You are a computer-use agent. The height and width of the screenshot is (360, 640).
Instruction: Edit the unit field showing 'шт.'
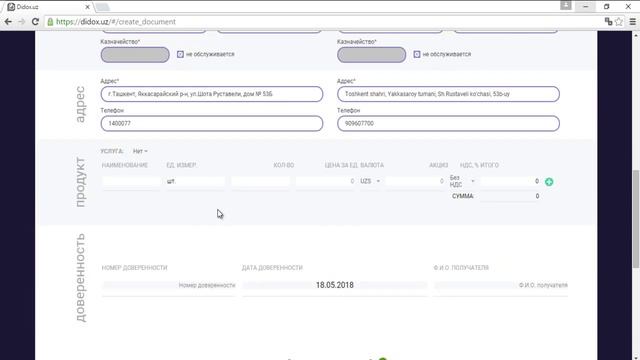pyautogui.click(x=195, y=181)
